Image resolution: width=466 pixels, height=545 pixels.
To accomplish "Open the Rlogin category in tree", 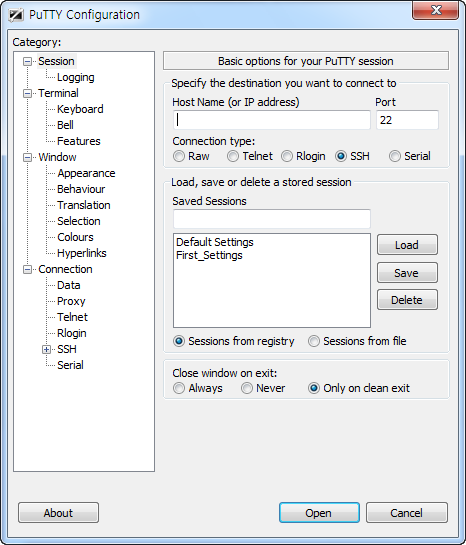I will pyautogui.click(x=72, y=333).
